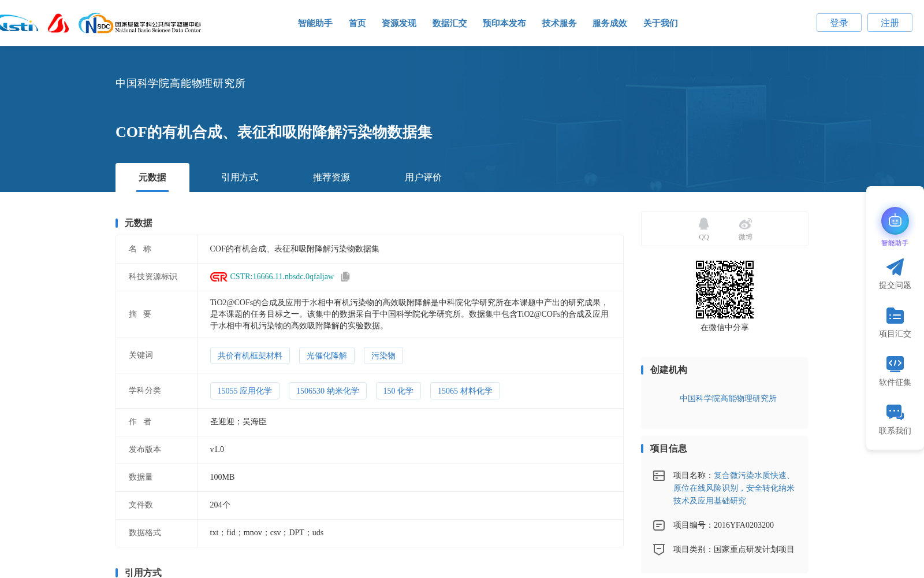The height and width of the screenshot is (578, 924).
Task: Click the 国家重点研发计划项目 category text
Action: click(x=754, y=549)
